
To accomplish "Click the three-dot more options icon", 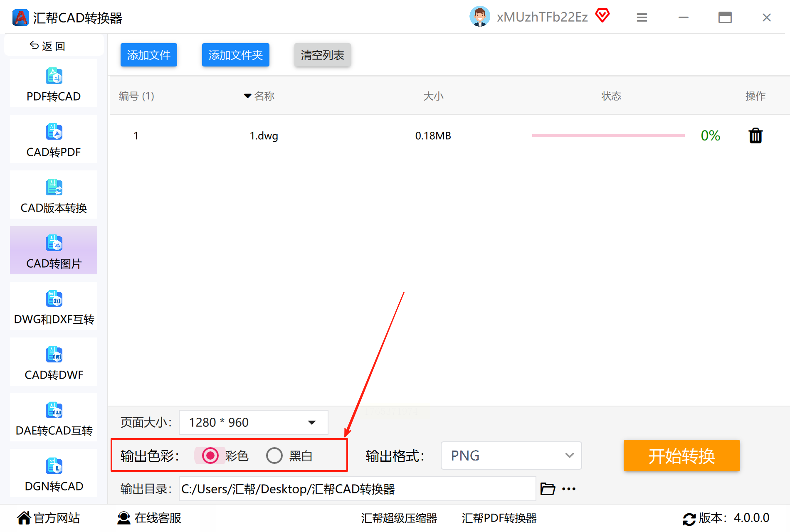I will [x=569, y=489].
